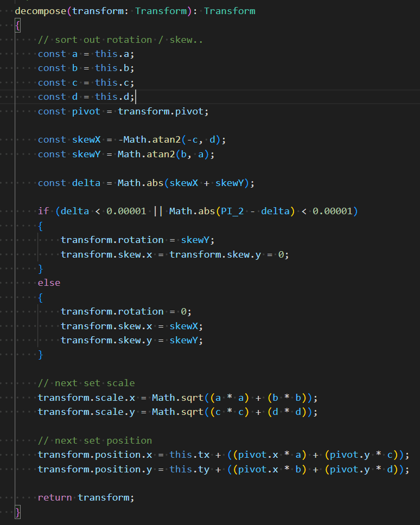Click the skewX name in its const declaration
The height and width of the screenshot is (525, 420).
tap(86, 139)
